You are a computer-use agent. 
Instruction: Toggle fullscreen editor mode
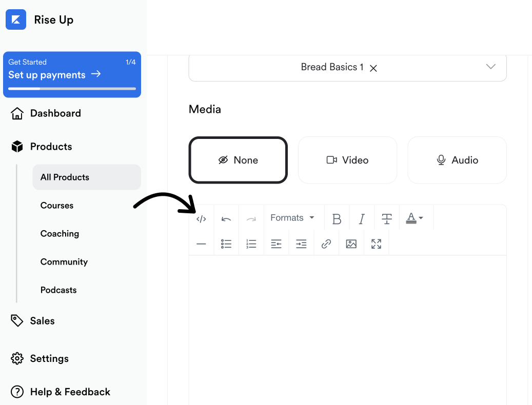[x=376, y=244]
